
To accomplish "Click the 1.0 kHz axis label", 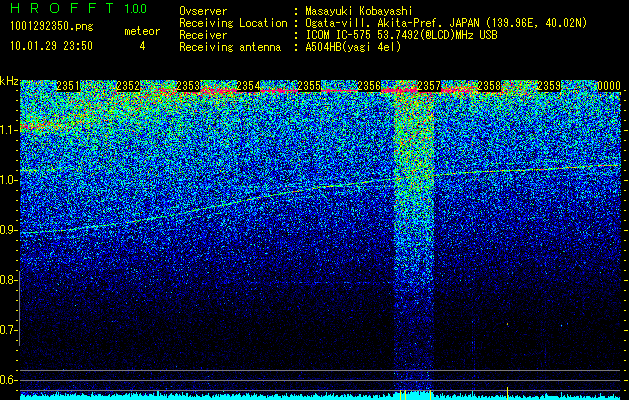I will (9, 180).
